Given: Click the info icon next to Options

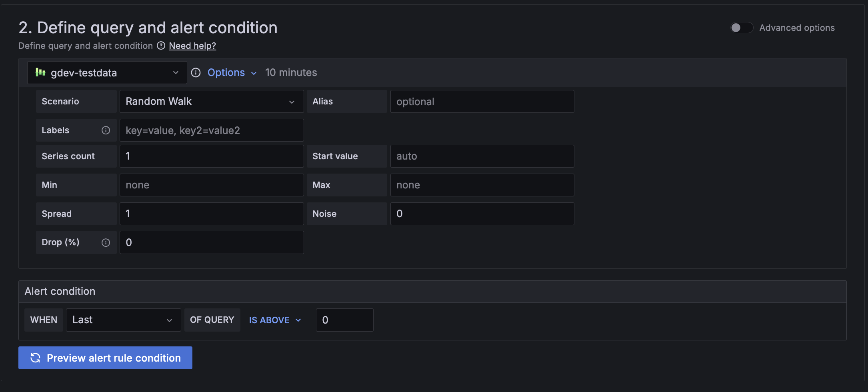Looking at the screenshot, I should coord(196,72).
